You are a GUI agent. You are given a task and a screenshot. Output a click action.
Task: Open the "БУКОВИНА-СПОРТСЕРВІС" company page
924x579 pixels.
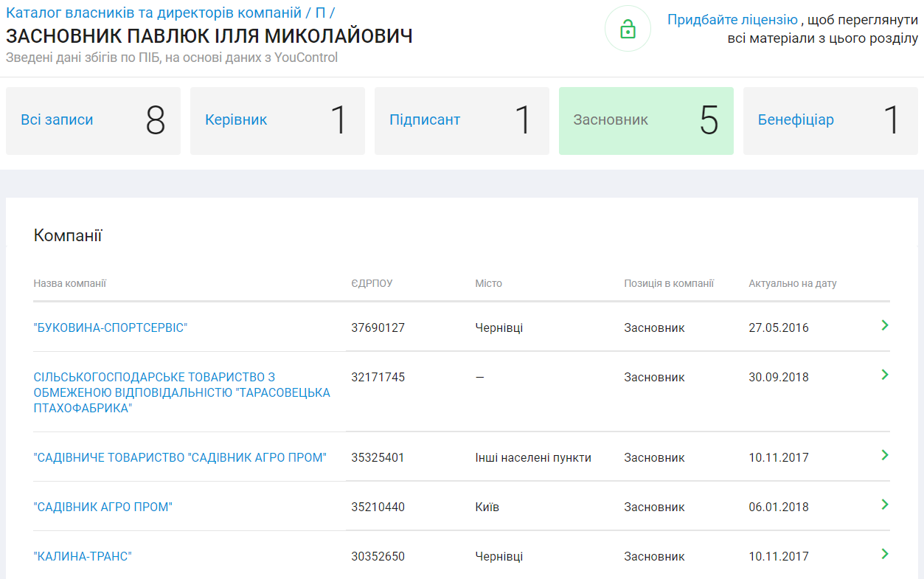click(111, 326)
